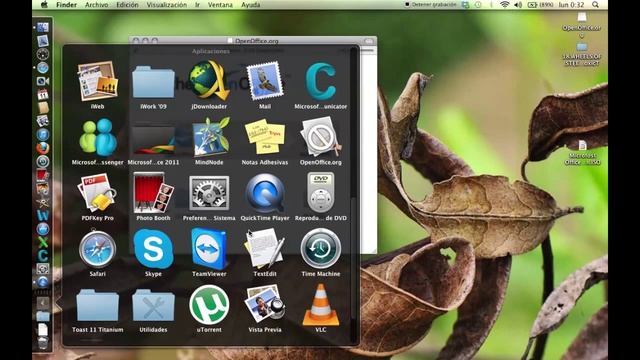
Task: Launch Microsoft Excel from the Dock
Action: click(42, 242)
